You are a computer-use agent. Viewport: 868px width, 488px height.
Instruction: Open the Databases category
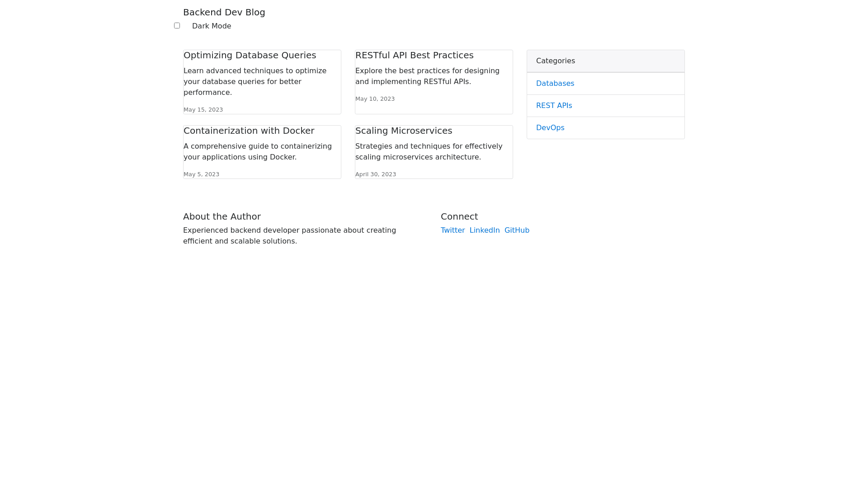click(555, 84)
